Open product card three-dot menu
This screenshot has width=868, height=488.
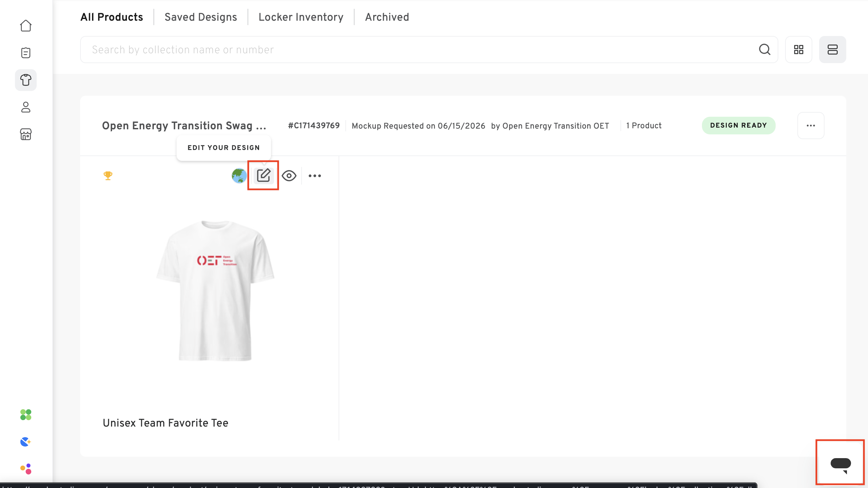pos(315,176)
